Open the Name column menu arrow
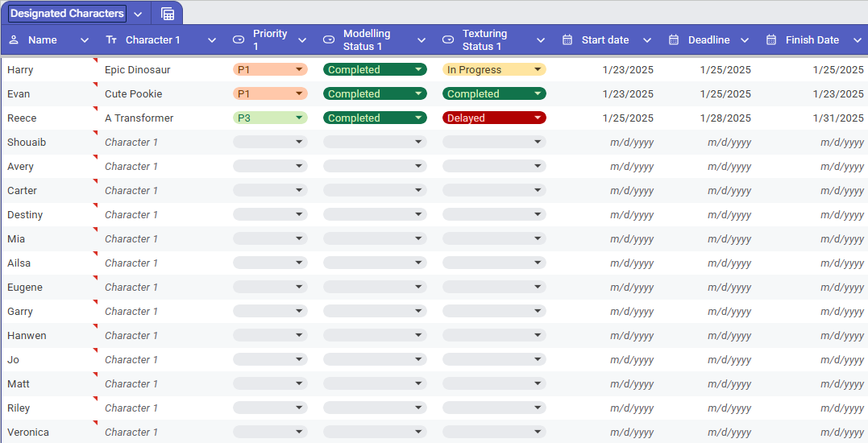 [x=85, y=39]
